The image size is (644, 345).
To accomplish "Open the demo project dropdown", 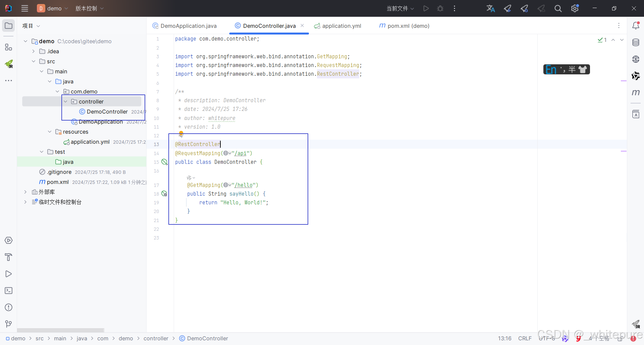I will click(53, 8).
